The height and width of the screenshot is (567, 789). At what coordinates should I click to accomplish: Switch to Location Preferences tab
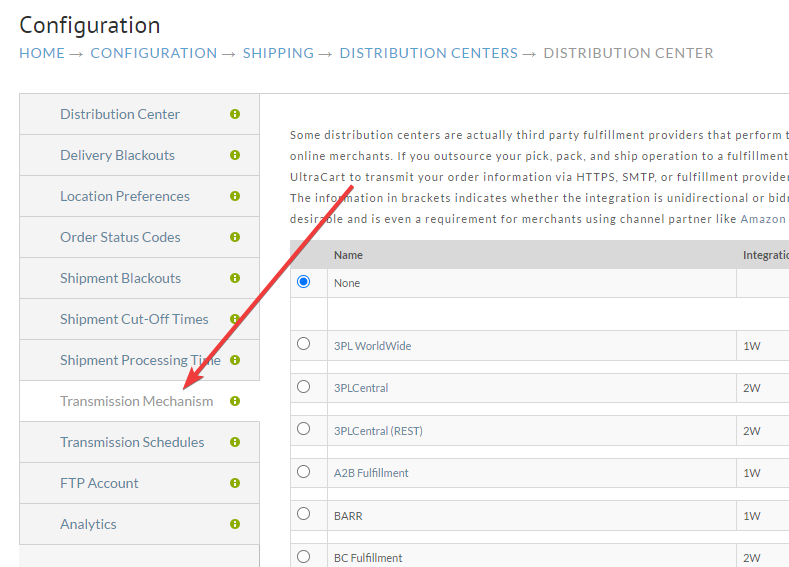[x=139, y=196]
